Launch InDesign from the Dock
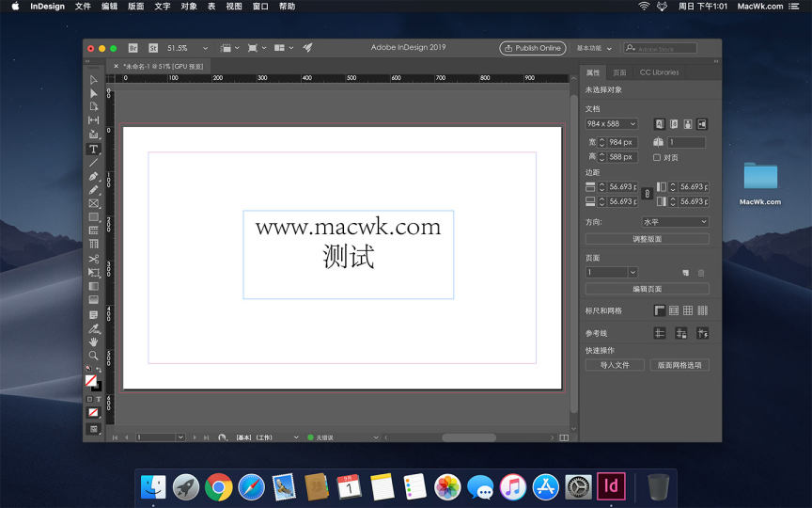 (612, 486)
